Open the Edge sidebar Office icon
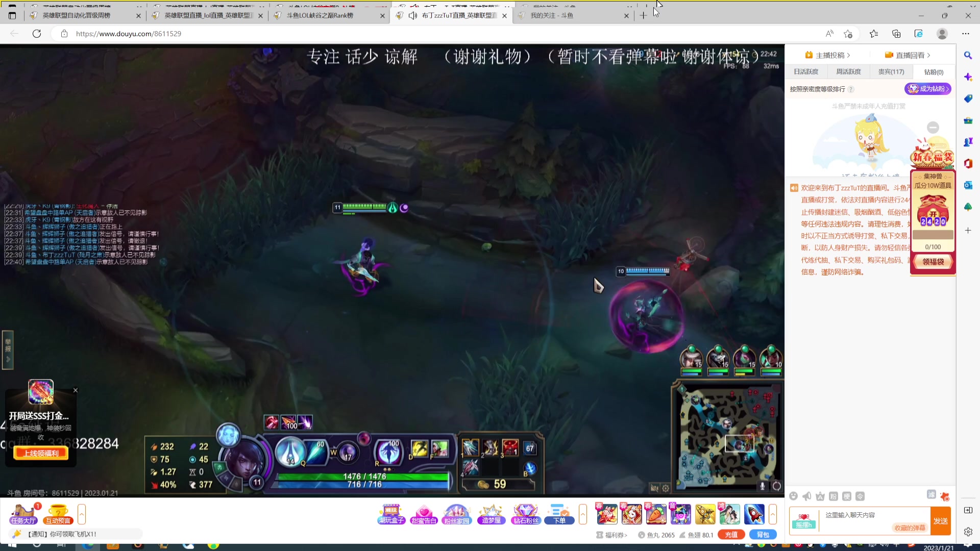Screen dimensions: 980x551 coord(968,163)
